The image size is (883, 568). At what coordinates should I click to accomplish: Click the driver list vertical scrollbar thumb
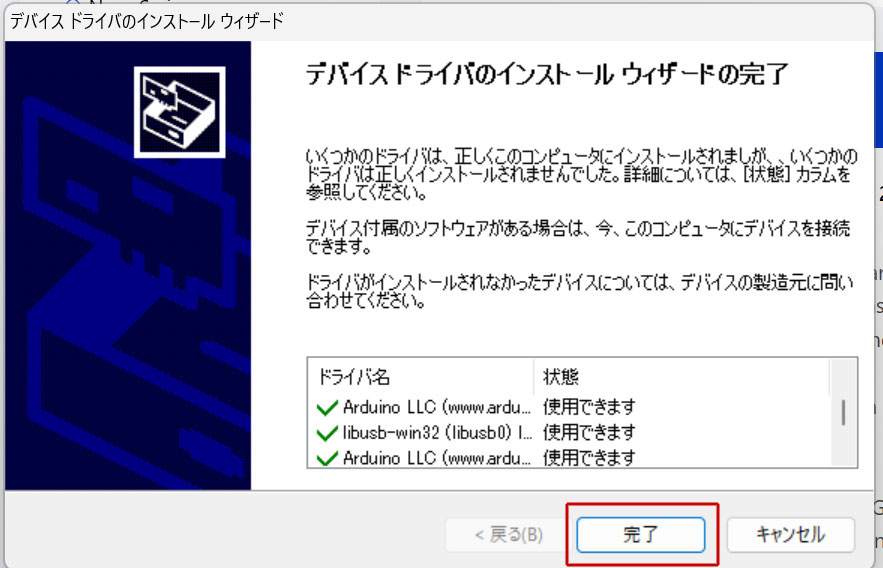point(843,411)
